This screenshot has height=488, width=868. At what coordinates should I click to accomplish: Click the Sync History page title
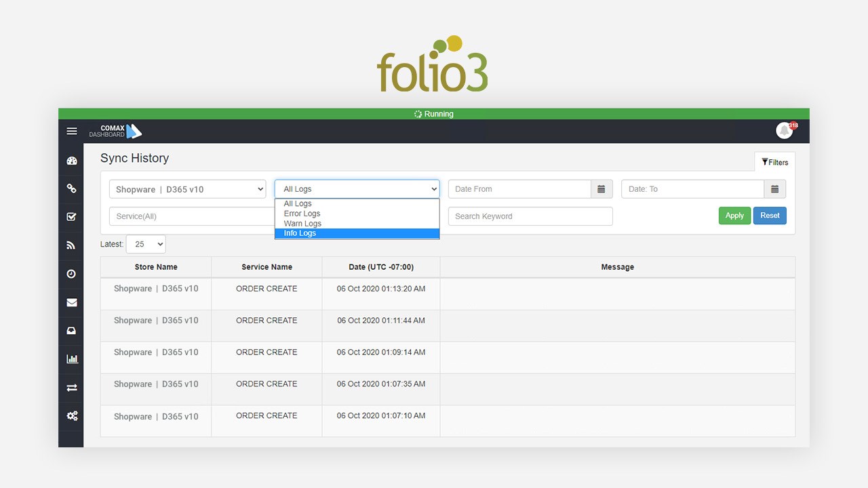click(x=134, y=158)
